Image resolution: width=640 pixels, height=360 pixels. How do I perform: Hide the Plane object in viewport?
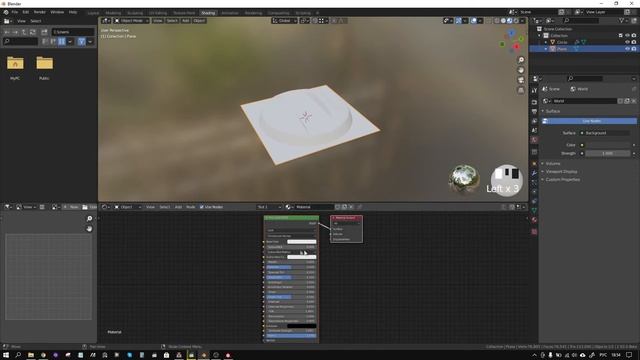[x=627, y=49]
